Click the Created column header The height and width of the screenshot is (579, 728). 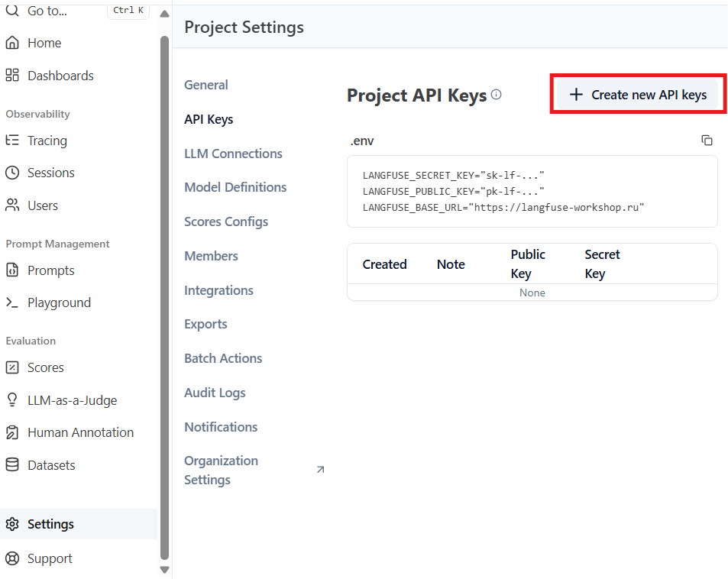click(x=384, y=264)
